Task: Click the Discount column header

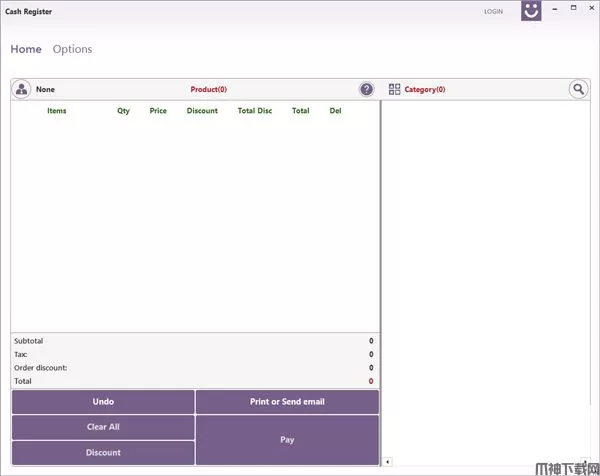Action: tap(202, 111)
